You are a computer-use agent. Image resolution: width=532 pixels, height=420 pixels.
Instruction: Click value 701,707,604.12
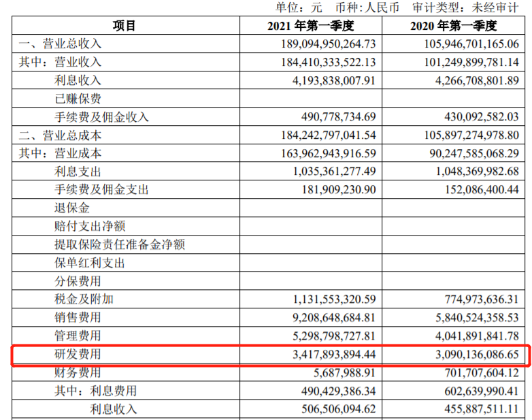coord(482,372)
